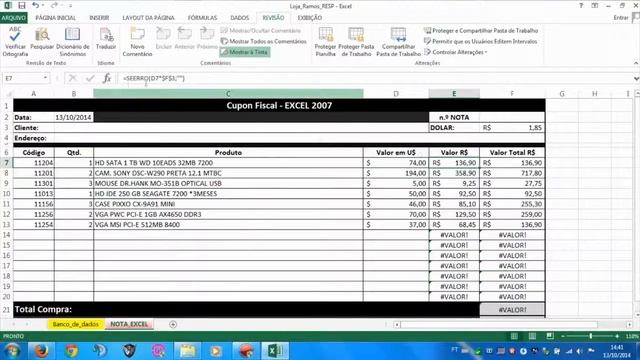Select row 7 header
Viewport: 640px width, 360px height.
(x=7, y=162)
